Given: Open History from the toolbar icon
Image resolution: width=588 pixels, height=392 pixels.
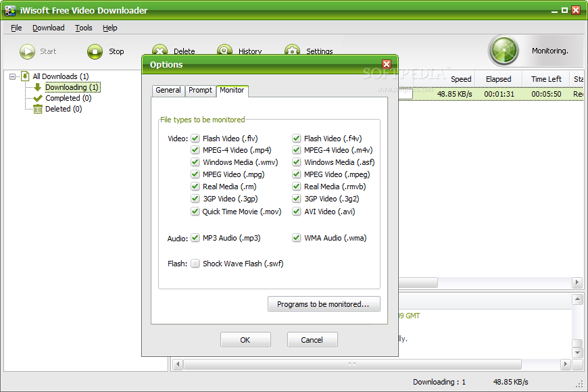Looking at the screenshot, I should (x=224, y=50).
